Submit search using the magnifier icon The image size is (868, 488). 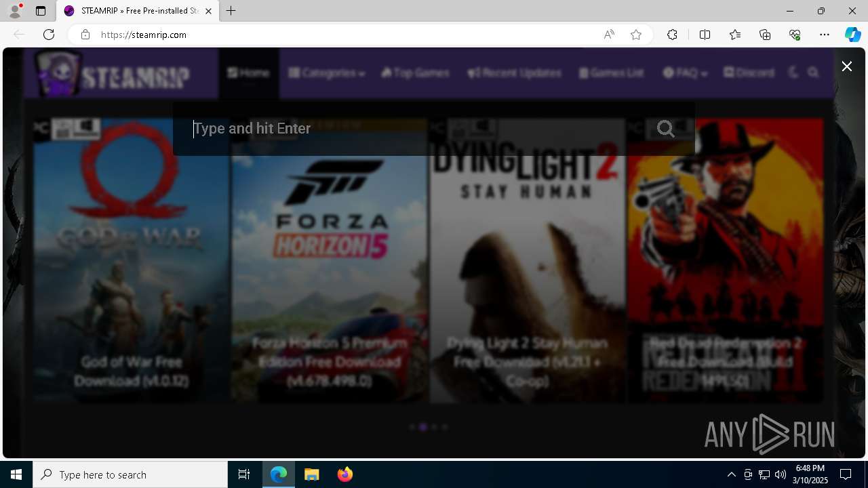(665, 129)
